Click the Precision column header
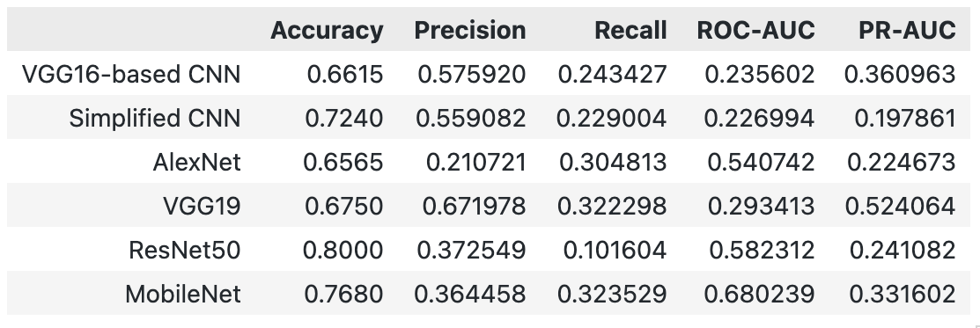Image resolution: width=980 pixels, height=328 pixels. [x=470, y=30]
